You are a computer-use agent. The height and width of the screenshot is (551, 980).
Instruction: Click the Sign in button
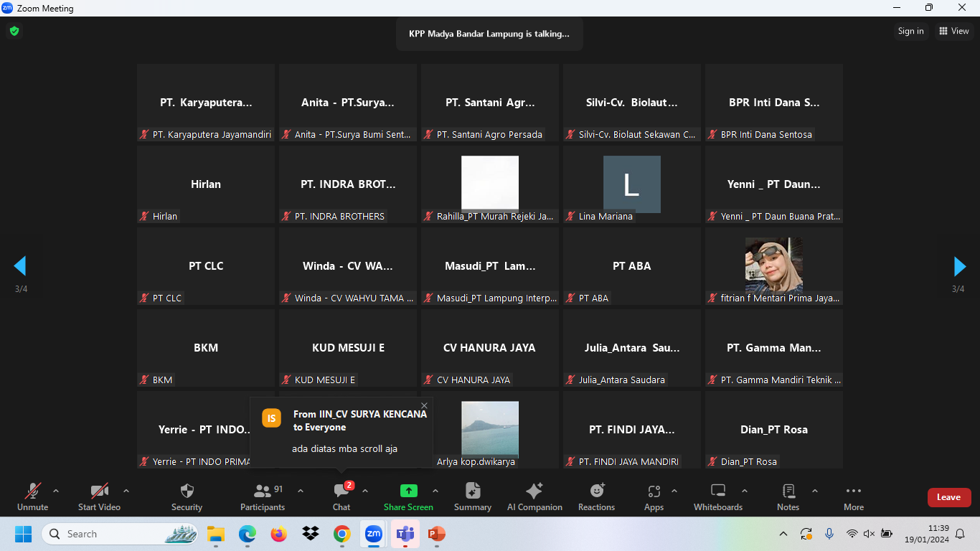coord(910,31)
